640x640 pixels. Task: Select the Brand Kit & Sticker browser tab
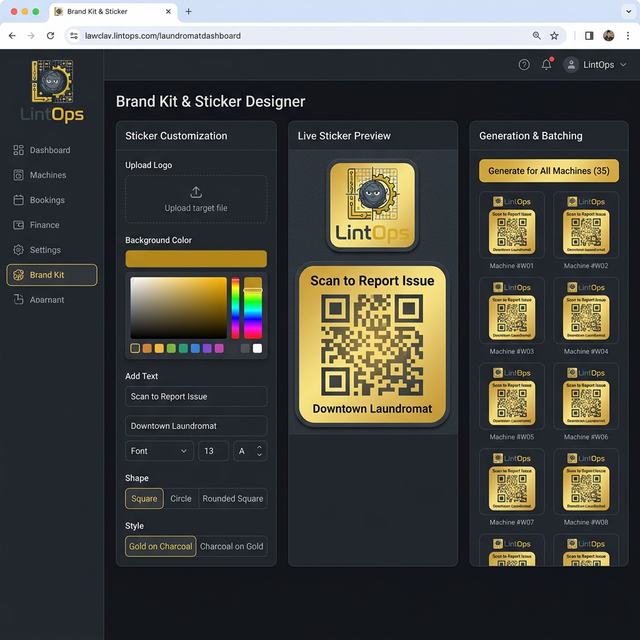[113, 11]
